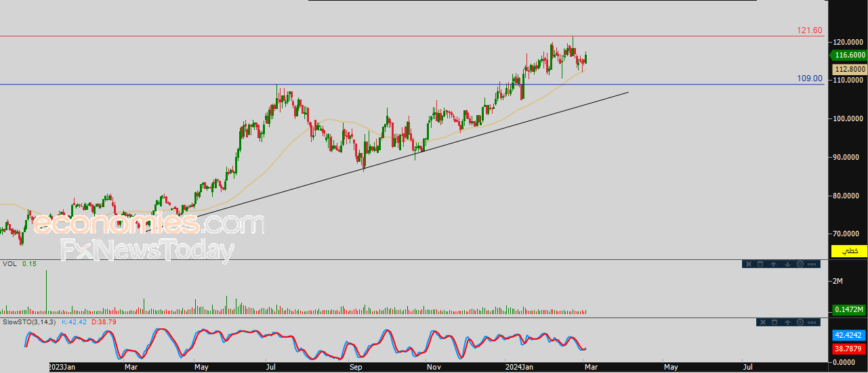The width and height of the screenshot is (868, 373).
Task: Close the VOL volume indicator panel
Action: [748, 264]
